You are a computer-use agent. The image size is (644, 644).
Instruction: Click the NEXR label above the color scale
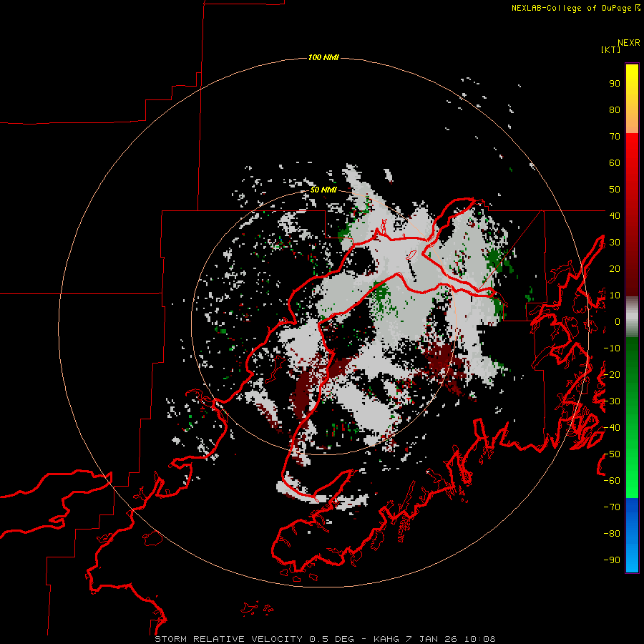(x=629, y=43)
